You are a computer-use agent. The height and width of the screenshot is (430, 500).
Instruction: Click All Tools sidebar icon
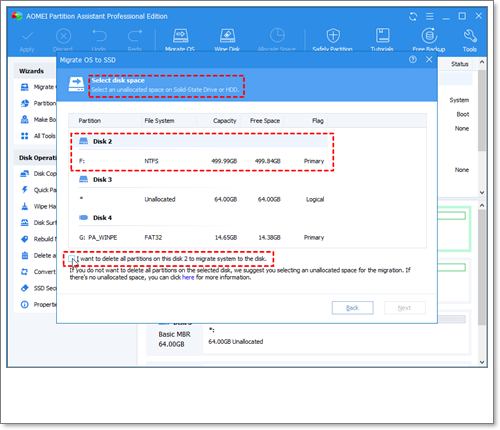coord(25,136)
